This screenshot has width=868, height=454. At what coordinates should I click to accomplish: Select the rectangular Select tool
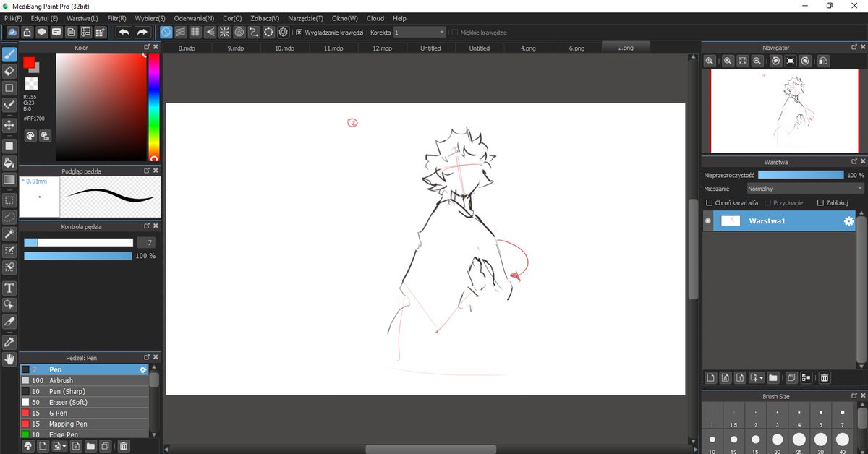click(9, 200)
